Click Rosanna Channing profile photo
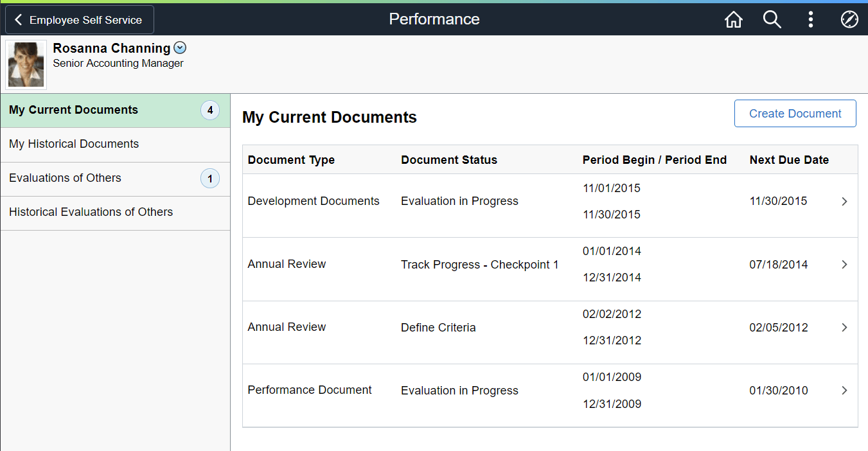 (26, 64)
